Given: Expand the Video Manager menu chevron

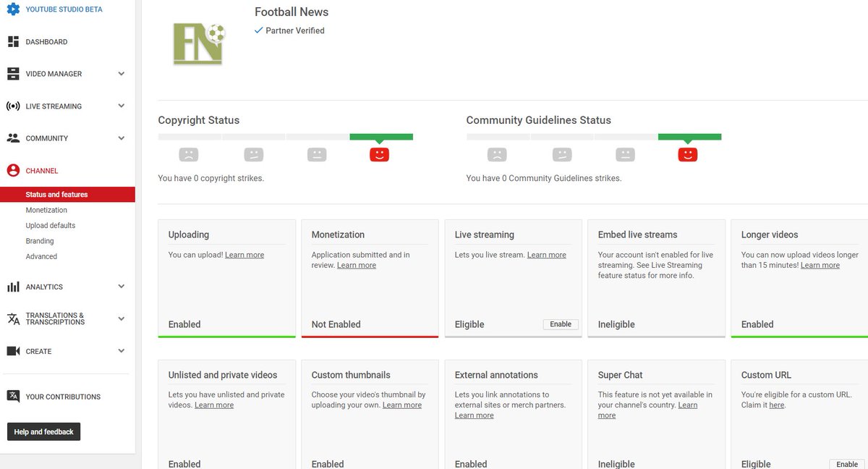Looking at the screenshot, I should 122,74.
